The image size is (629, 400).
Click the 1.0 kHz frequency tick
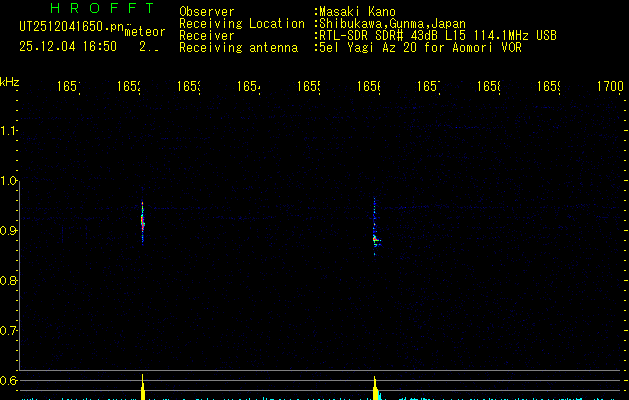pos(10,181)
